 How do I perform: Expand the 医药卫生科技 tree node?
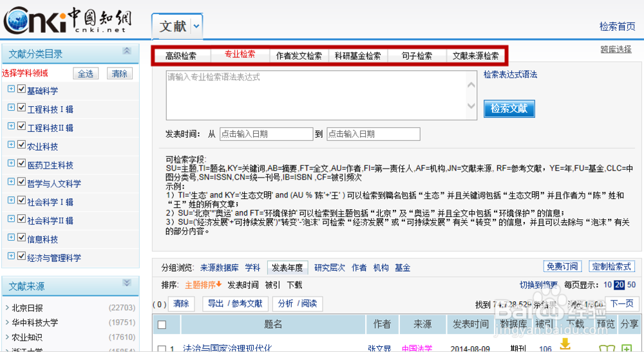pos(11,163)
